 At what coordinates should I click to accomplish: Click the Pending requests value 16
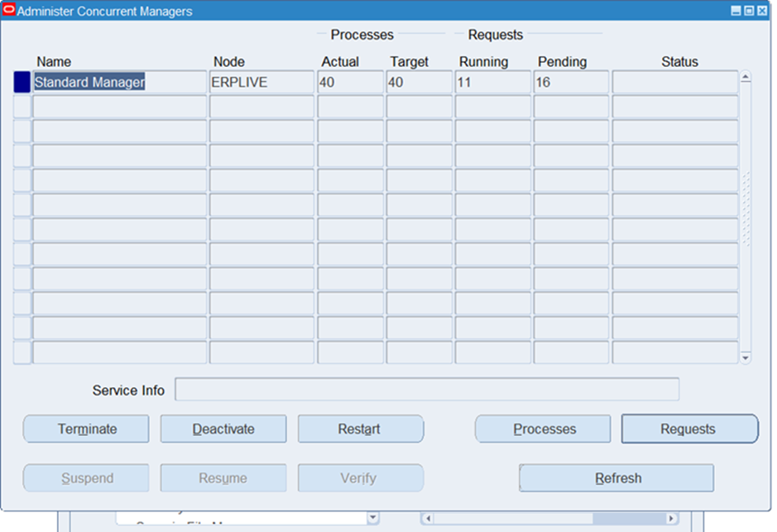pos(570,83)
